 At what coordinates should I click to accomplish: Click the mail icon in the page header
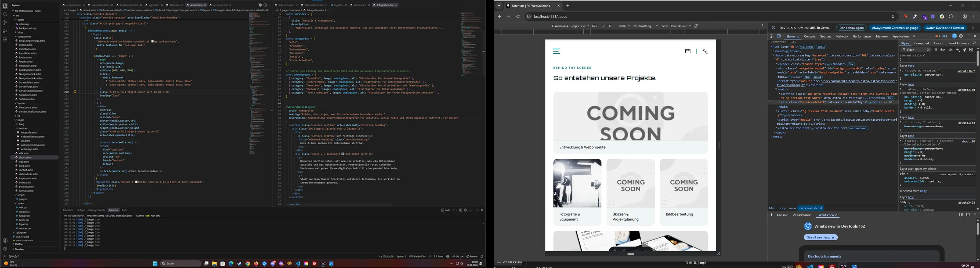688,51
